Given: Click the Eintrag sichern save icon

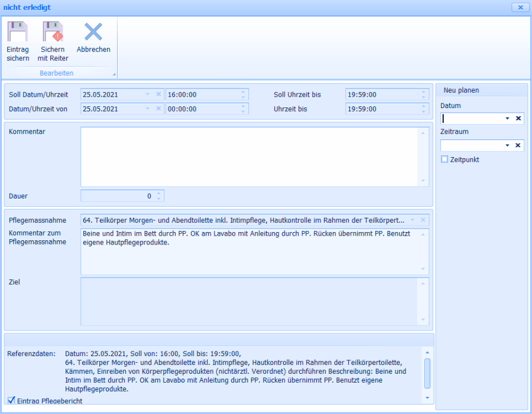Looking at the screenshot, I should point(18,33).
